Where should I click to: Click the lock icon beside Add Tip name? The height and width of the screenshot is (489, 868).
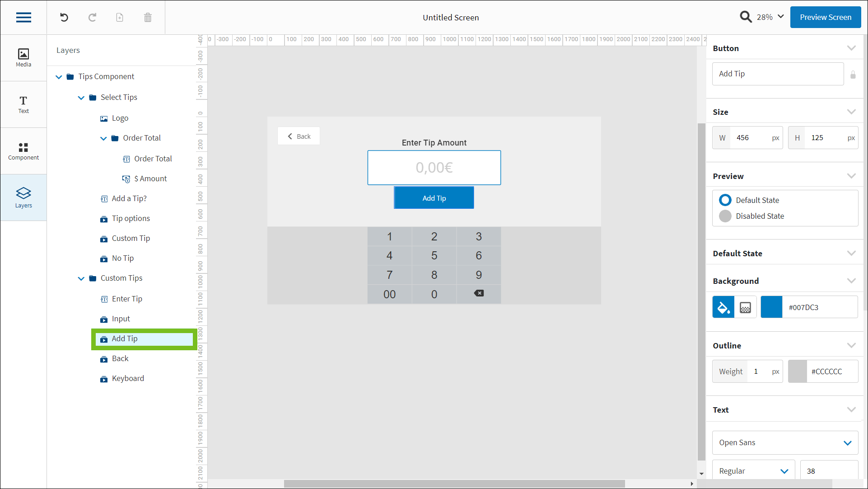click(853, 75)
